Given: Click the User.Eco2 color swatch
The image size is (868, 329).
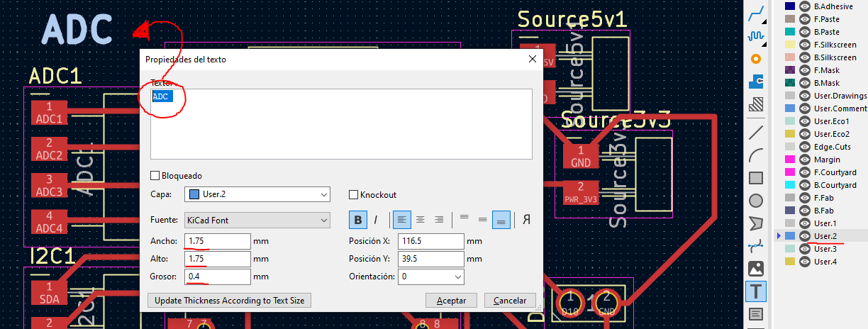Looking at the screenshot, I should coord(789,134).
